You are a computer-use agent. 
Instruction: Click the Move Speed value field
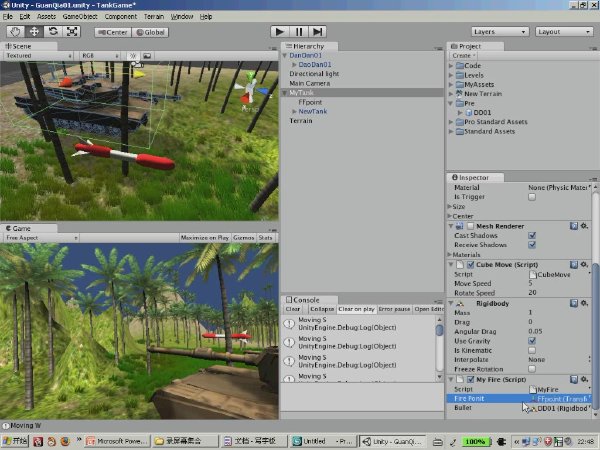559,284
